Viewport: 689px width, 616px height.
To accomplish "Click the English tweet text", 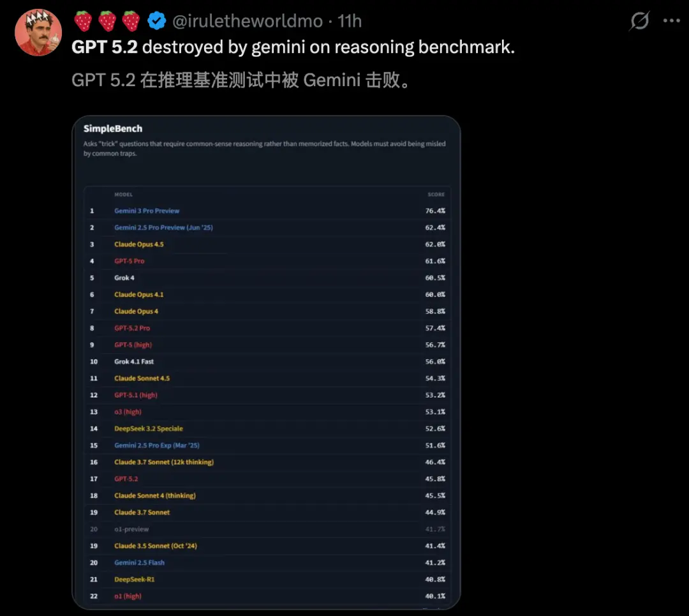I will [293, 47].
